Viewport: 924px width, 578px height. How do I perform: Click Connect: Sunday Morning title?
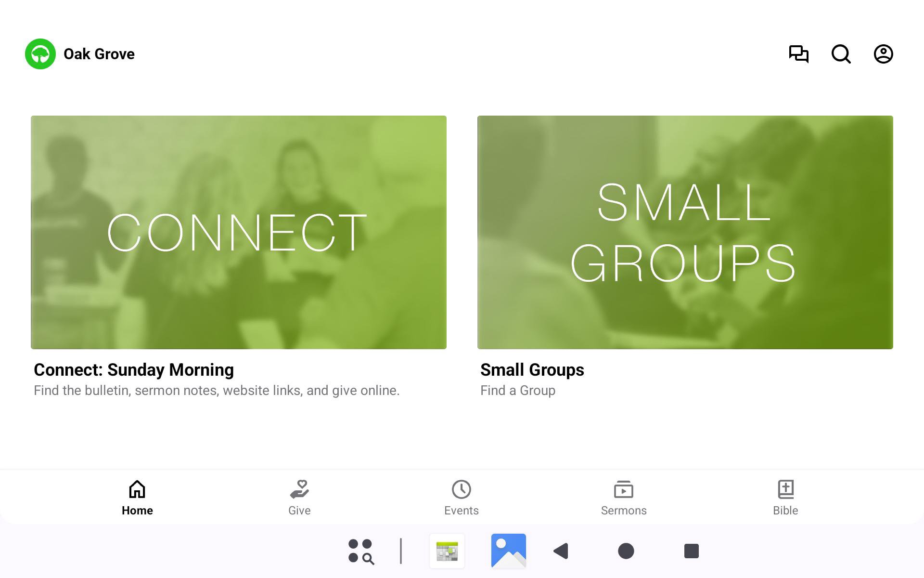(134, 370)
